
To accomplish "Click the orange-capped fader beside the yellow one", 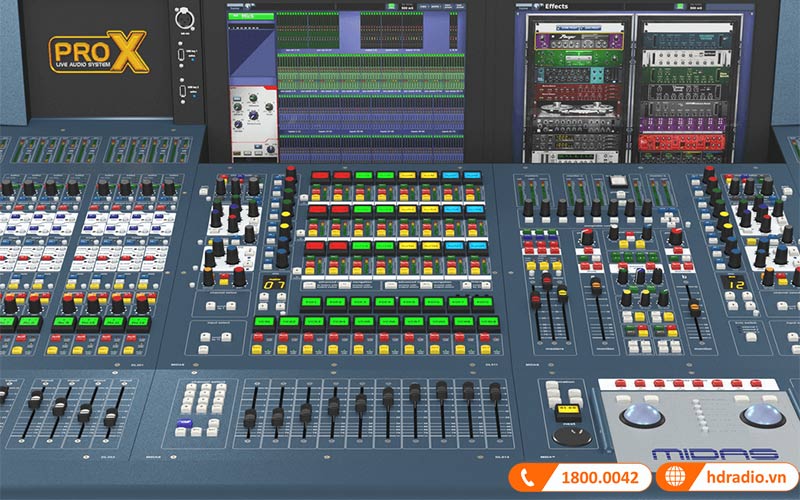I will coord(596,286).
